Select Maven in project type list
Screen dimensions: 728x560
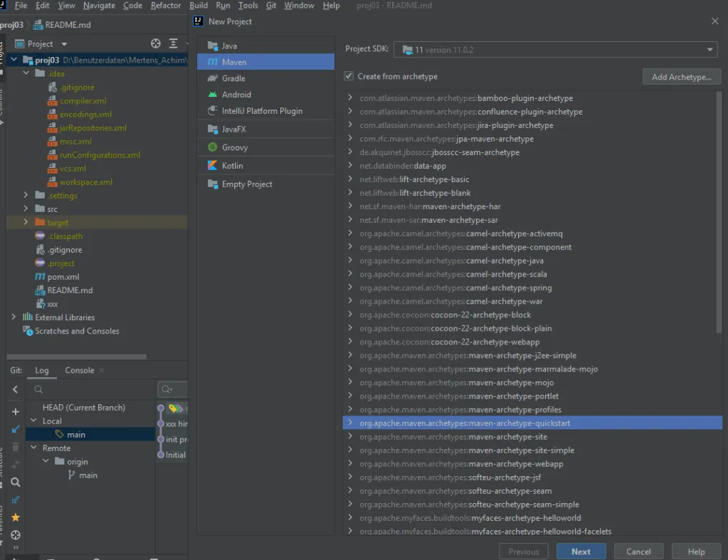click(265, 62)
